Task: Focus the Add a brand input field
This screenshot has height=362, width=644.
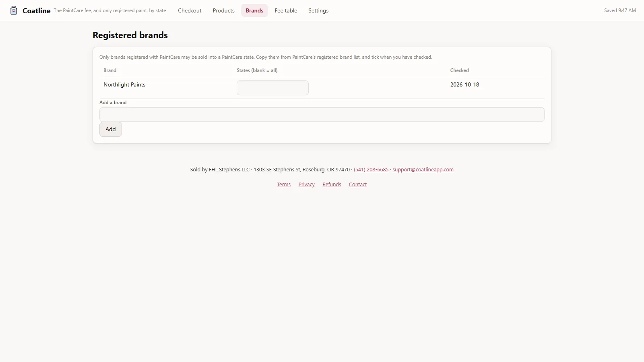Action: pos(322,115)
